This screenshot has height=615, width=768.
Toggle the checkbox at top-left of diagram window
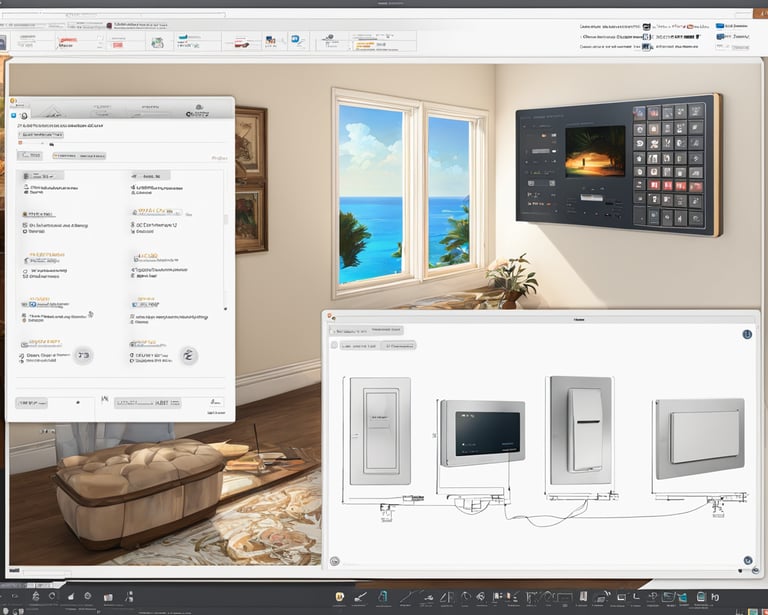[334, 346]
